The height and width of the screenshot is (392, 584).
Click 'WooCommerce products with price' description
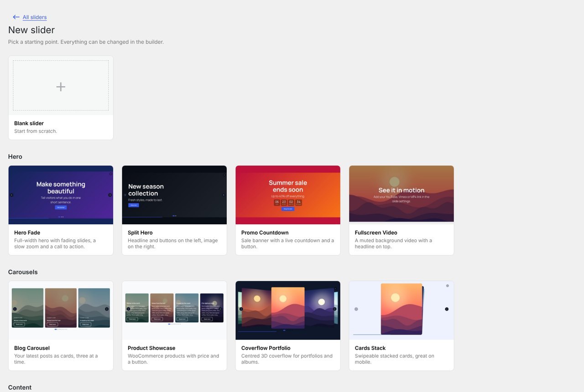point(173,359)
